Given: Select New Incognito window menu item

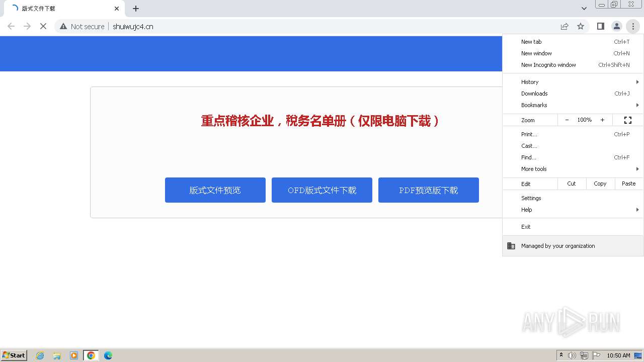Looking at the screenshot, I should (573, 65).
